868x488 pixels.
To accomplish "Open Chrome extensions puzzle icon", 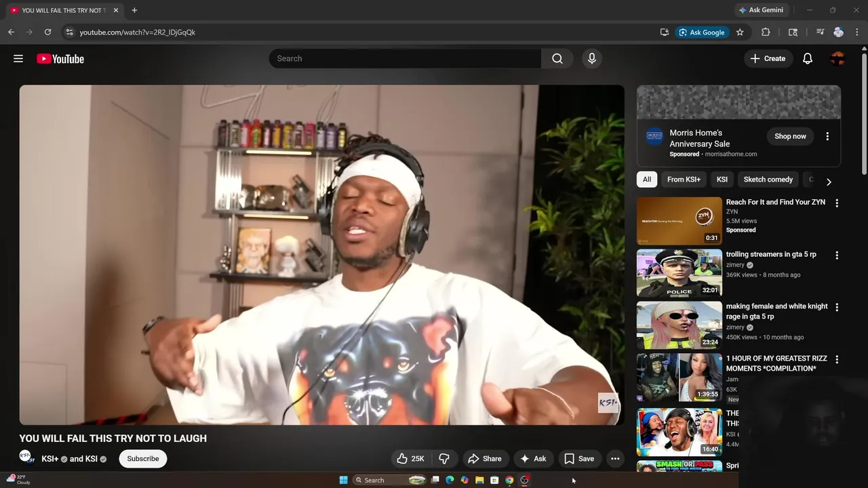I will click(766, 32).
